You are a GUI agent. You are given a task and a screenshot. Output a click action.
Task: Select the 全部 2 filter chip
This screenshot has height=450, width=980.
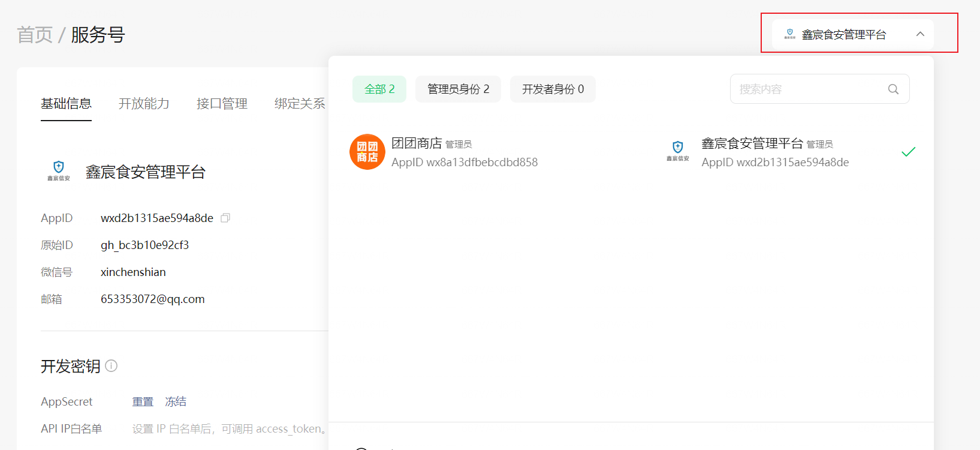tap(379, 89)
